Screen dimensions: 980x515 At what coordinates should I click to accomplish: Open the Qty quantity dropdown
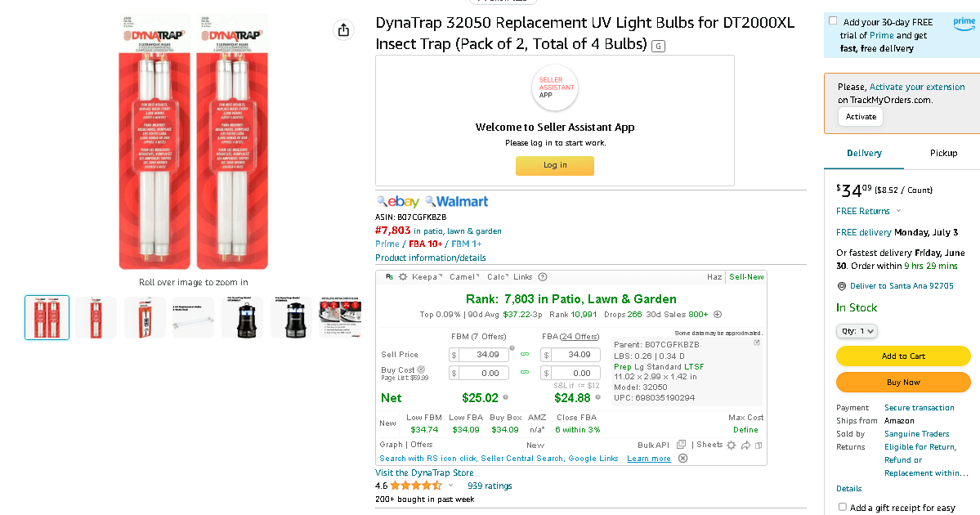point(857,330)
